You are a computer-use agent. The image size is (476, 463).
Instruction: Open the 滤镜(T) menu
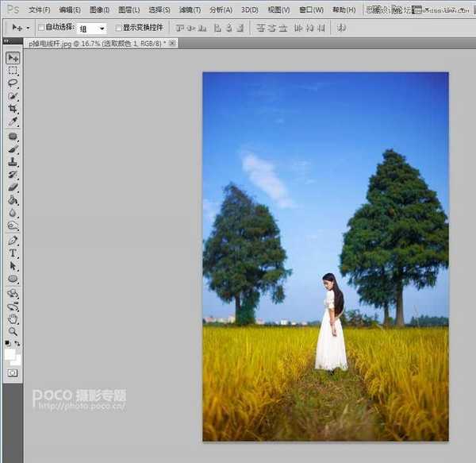190,10
